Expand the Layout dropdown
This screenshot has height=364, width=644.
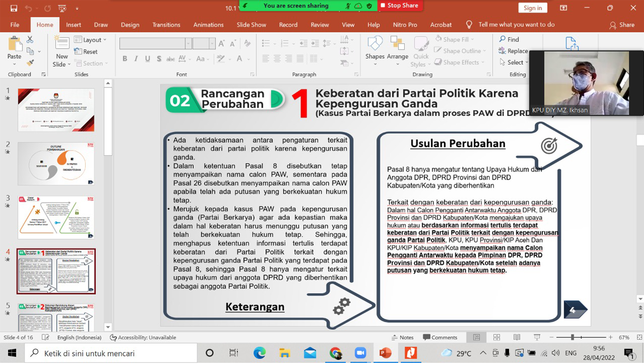tap(90, 40)
